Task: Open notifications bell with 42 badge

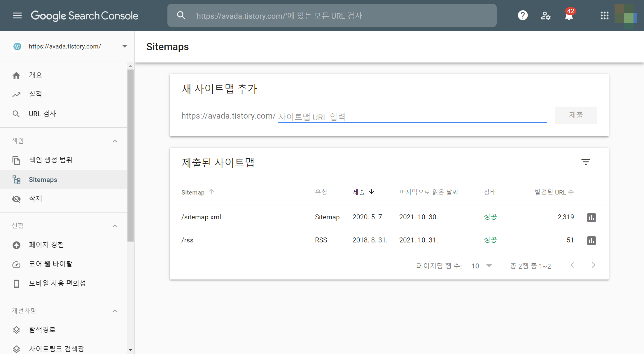Action: pyautogui.click(x=569, y=15)
